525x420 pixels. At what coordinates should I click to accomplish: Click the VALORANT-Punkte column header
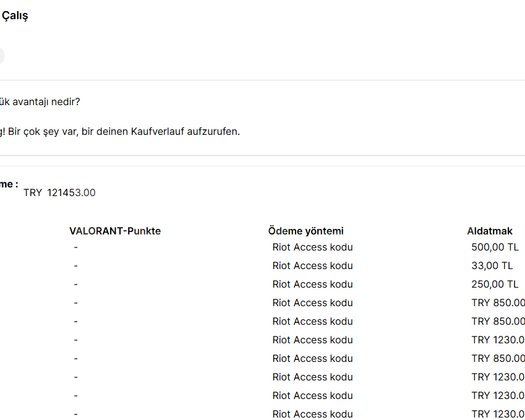(x=115, y=231)
